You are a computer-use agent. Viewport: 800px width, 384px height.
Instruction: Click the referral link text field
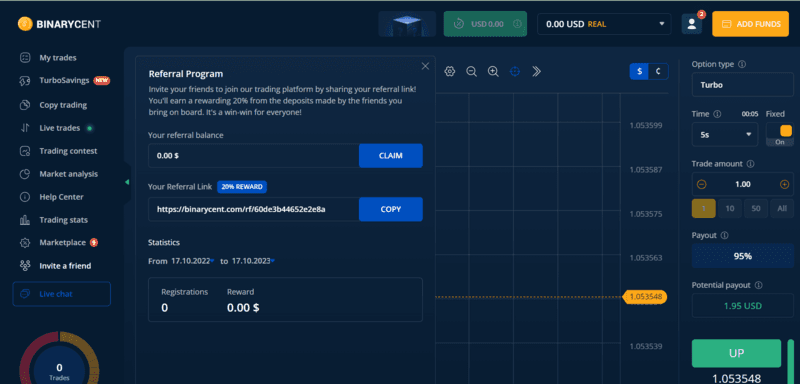pos(254,209)
